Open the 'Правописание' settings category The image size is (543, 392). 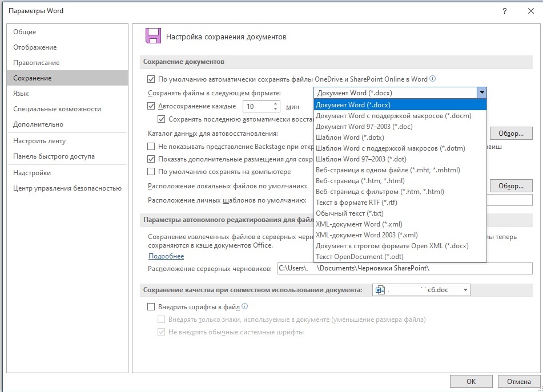pos(67,63)
